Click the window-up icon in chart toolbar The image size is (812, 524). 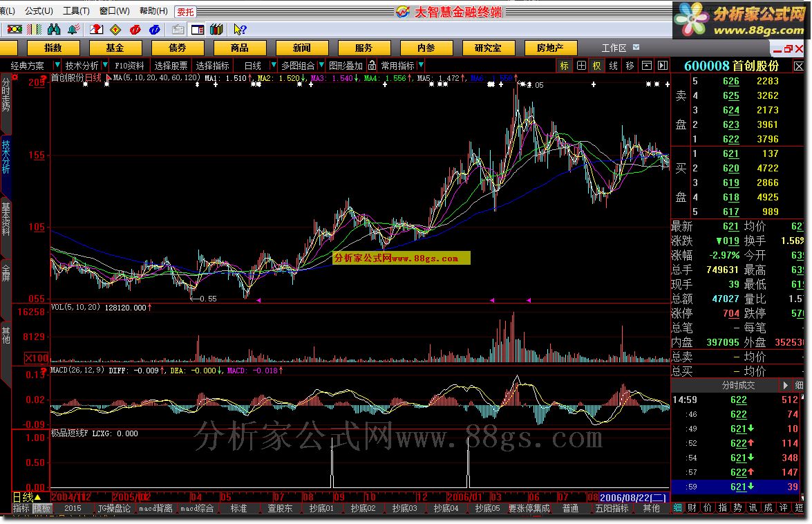(x=647, y=66)
